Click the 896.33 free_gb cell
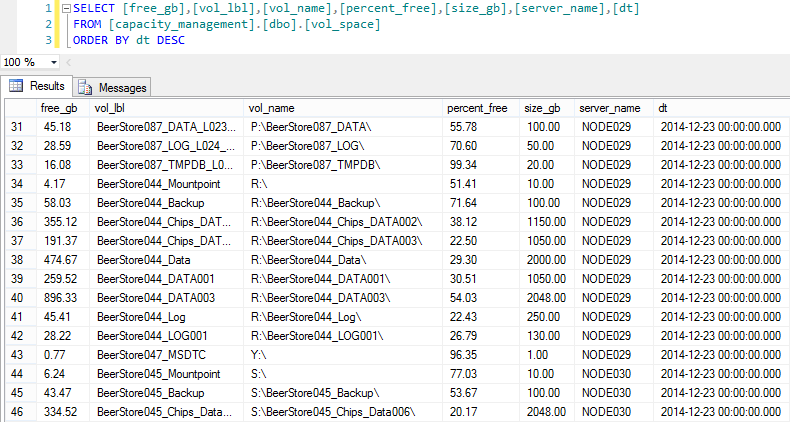Image resolution: width=790 pixels, height=422 pixels. pyautogui.click(x=62, y=298)
